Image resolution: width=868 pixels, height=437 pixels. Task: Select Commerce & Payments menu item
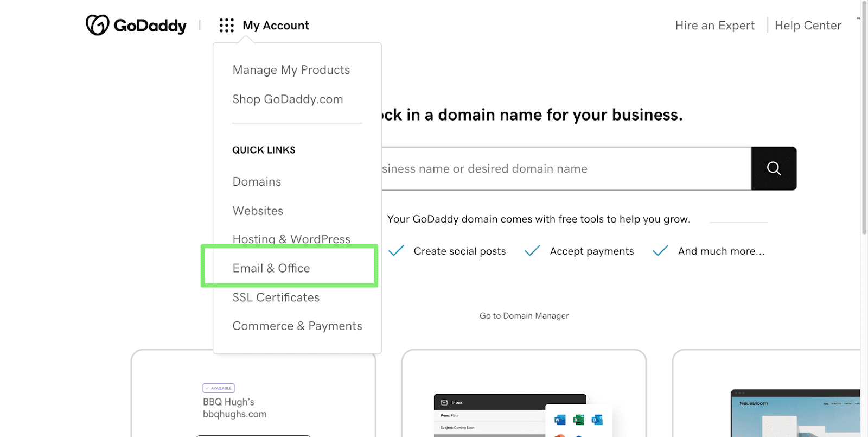coord(297,326)
